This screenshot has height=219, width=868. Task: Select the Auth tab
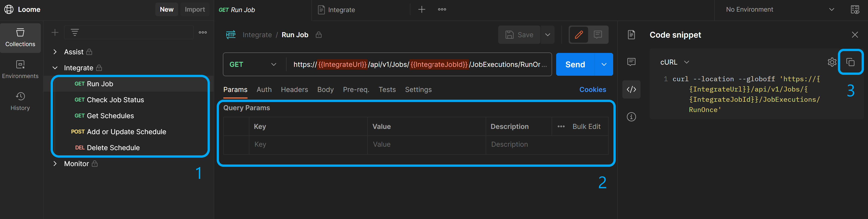pos(264,90)
